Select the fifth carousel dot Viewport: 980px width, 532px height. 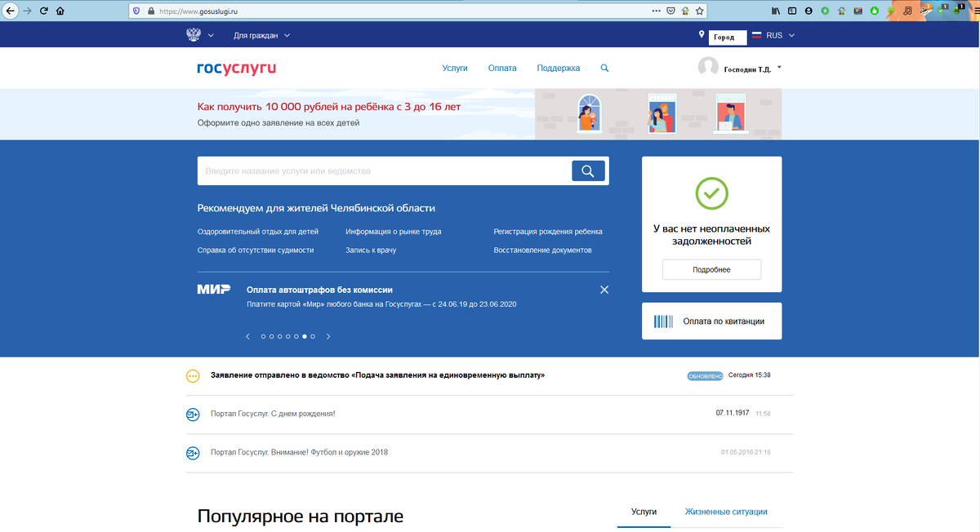click(x=296, y=336)
